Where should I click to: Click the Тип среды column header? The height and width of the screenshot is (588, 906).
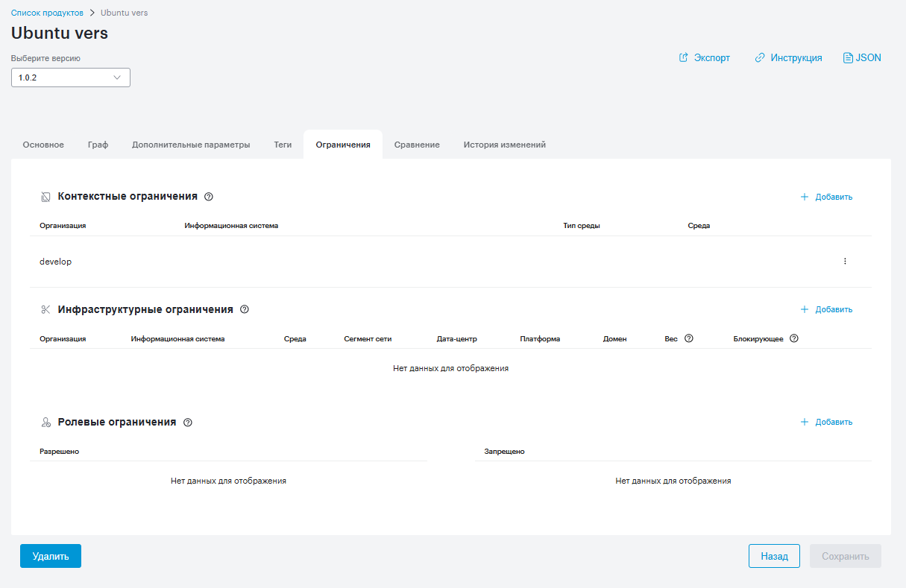click(582, 226)
